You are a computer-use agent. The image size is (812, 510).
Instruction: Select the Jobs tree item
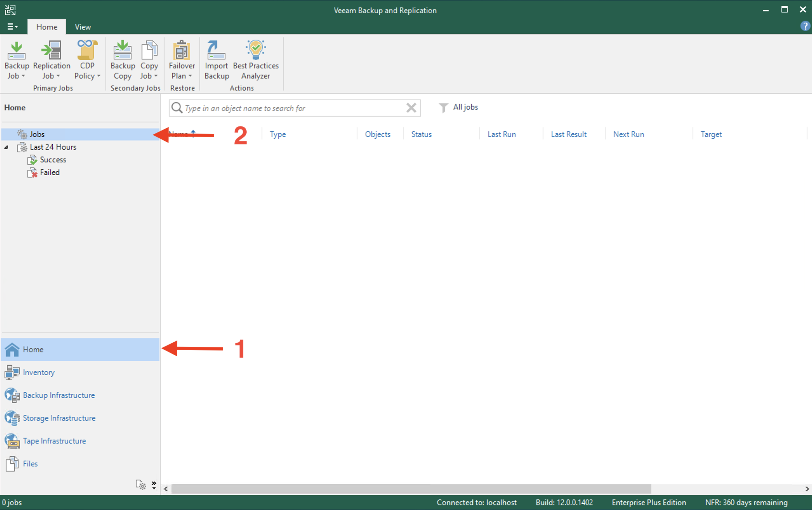coord(80,134)
